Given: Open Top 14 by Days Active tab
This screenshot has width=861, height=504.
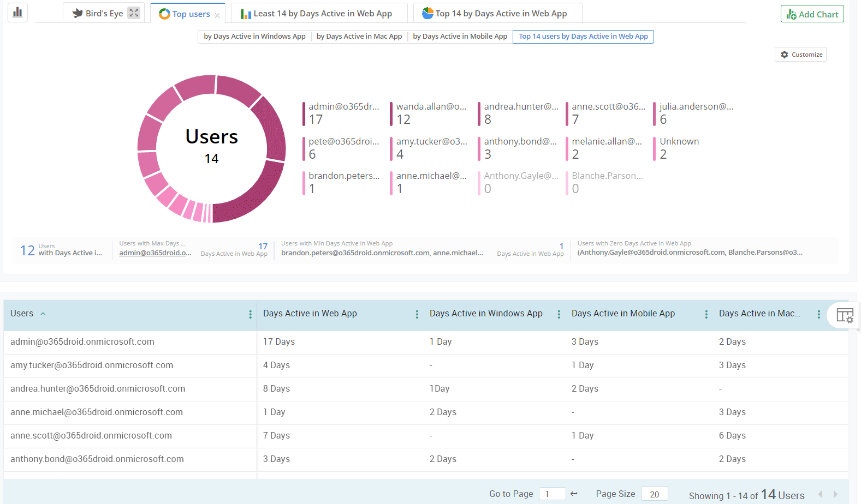Looking at the screenshot, I should coord(497,14).
